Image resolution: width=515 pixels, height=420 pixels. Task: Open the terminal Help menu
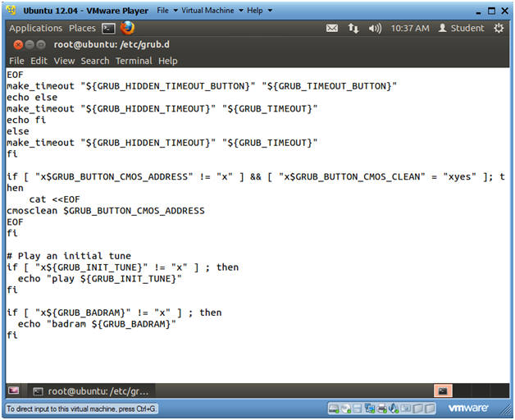[x=168, y=61]
